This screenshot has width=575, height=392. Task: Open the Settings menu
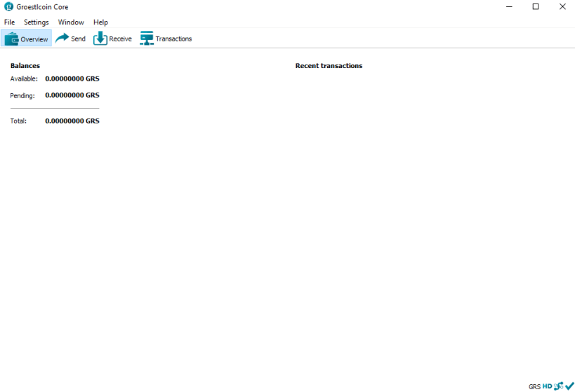click(x=37, y=22)
